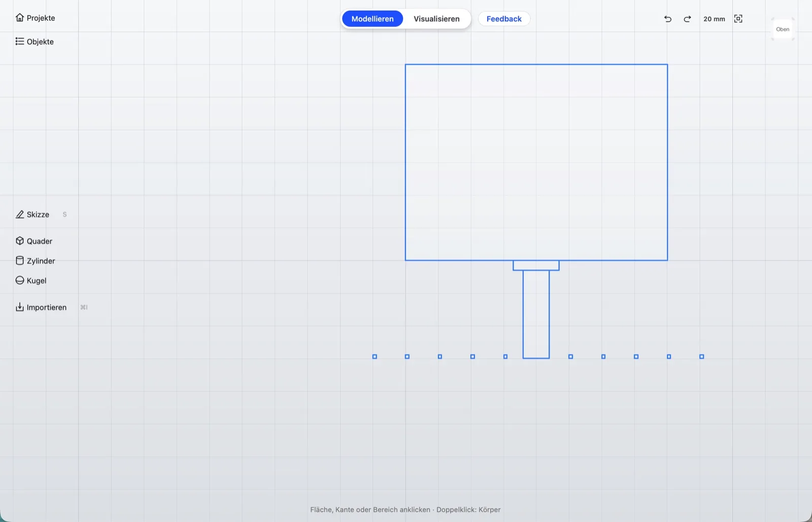Add a Kugel sphere primitive
The height and width of the screenshot is (522, 812).
click(x=31, y=281)
